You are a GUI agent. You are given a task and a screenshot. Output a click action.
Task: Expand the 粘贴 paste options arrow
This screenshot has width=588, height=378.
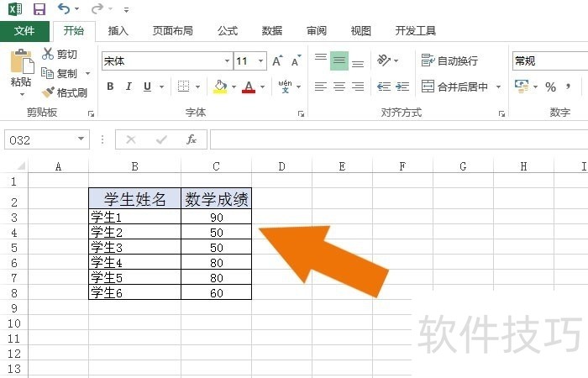[22, 94]
